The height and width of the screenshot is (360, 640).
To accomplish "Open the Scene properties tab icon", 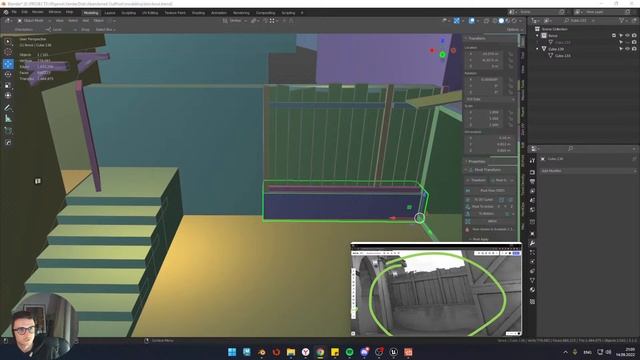I will 532,200.
